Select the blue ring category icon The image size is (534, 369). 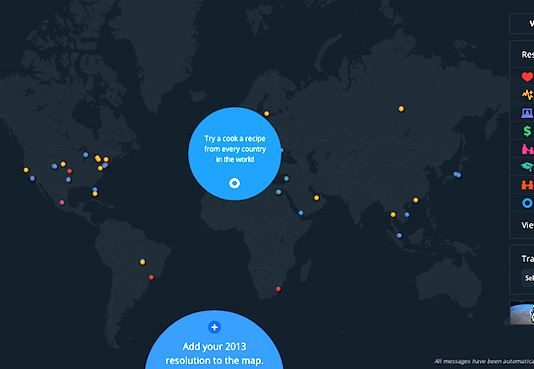tap(528, 203)
